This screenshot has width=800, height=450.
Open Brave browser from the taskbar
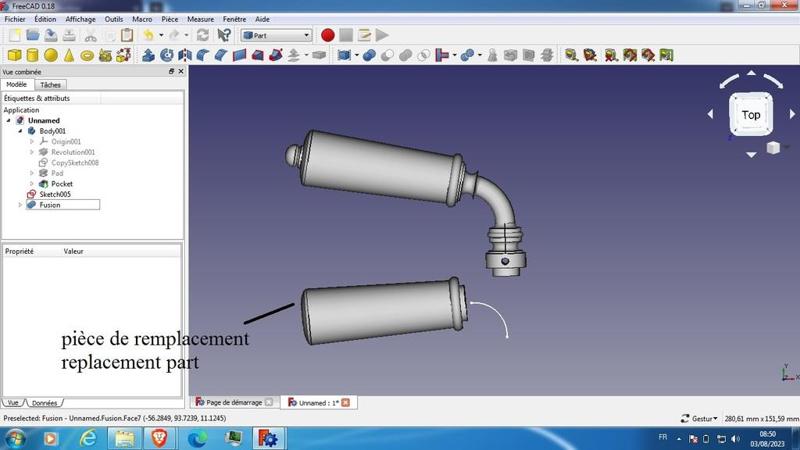point(159,438)
